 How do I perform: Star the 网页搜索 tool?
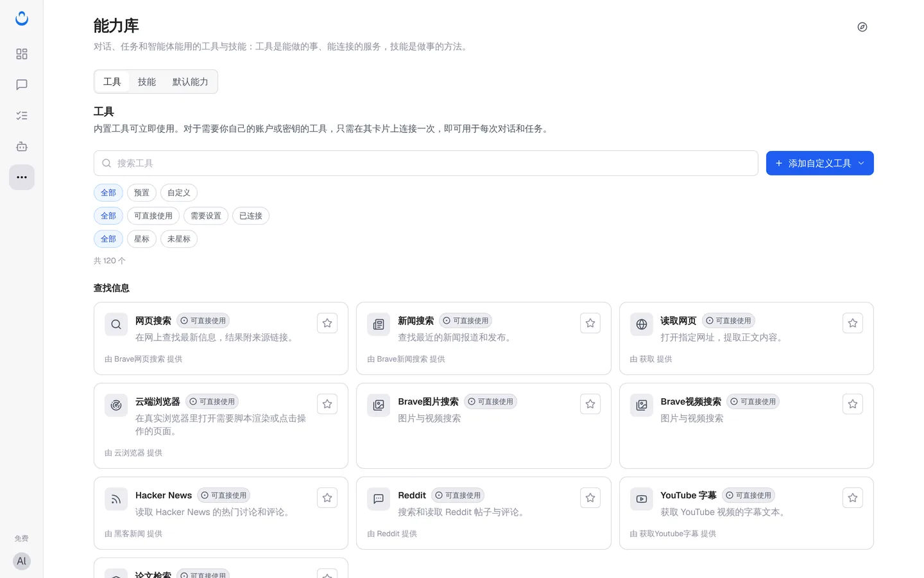pos(327,323)
